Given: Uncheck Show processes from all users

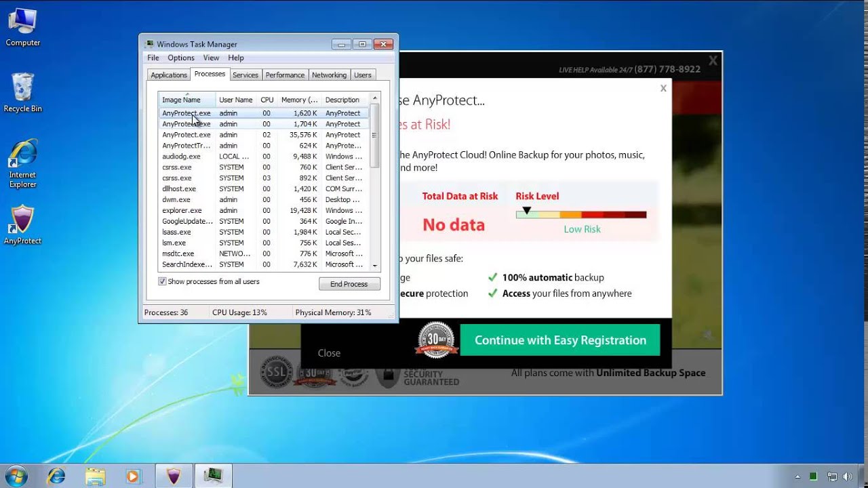Looking at the screenshot, I should (x=162, y=281).
